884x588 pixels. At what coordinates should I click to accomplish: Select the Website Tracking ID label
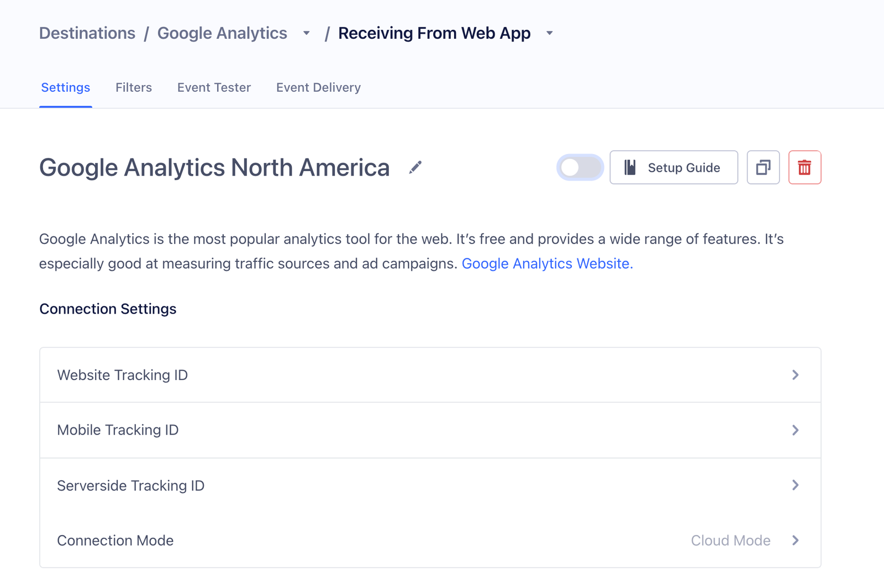point(123,375)
